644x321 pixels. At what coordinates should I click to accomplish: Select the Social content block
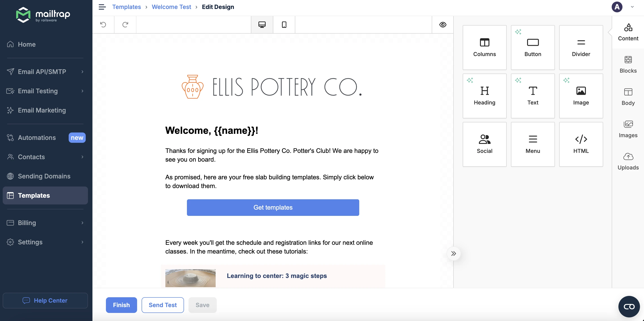(484, 144)
